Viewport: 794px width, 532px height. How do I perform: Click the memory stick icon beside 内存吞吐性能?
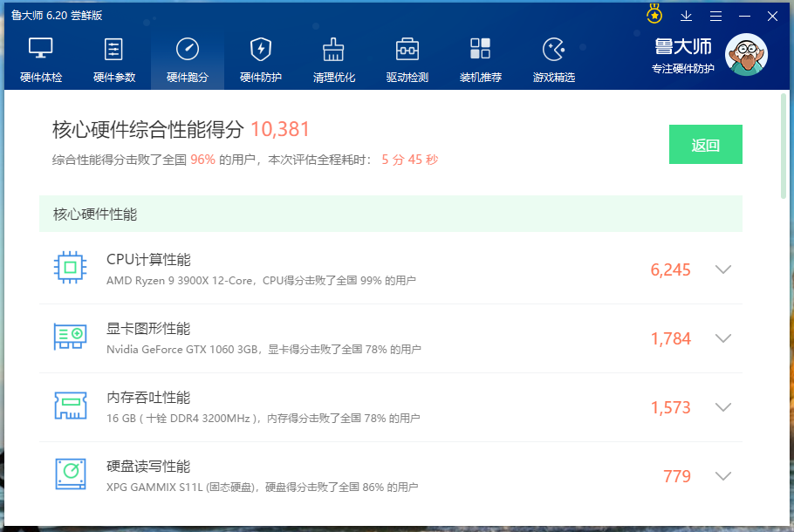click(70, 406)
